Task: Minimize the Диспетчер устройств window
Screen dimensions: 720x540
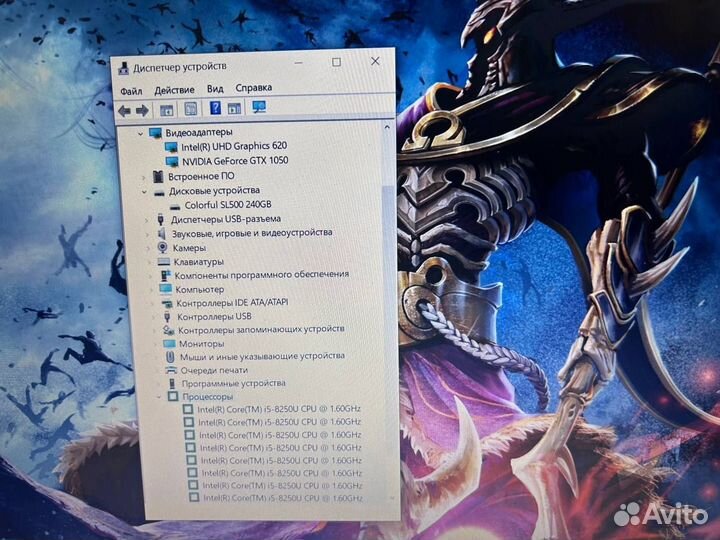Action: coord(298,63)
